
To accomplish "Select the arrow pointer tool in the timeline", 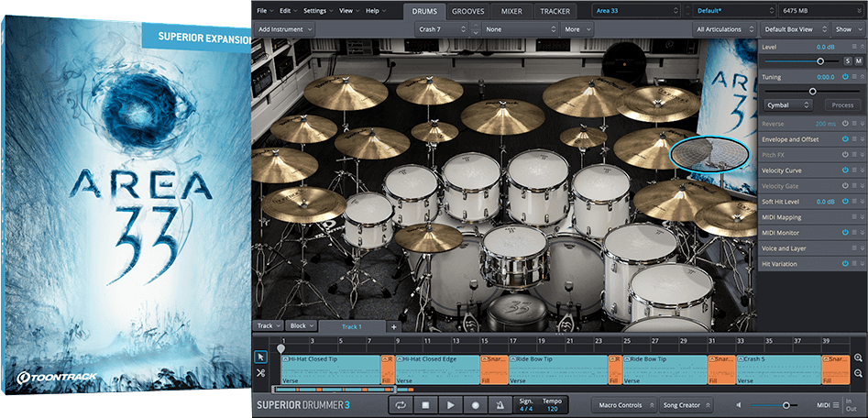I will pyautogui.click(x=260, y=357).
